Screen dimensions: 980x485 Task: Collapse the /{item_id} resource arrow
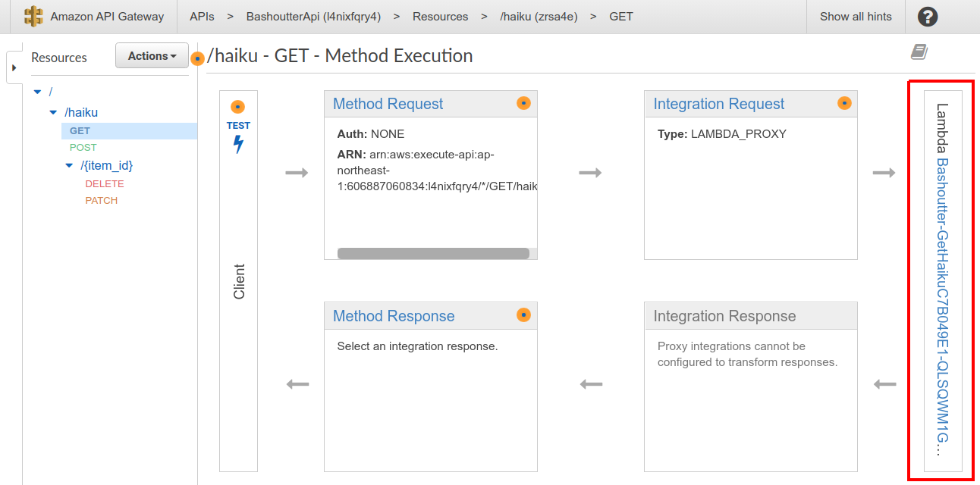(70, 165)
